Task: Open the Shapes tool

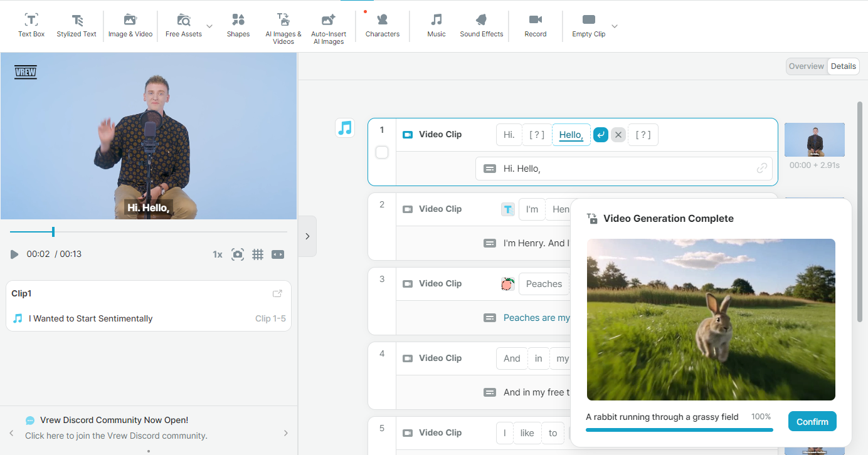Action: point(238,26)
